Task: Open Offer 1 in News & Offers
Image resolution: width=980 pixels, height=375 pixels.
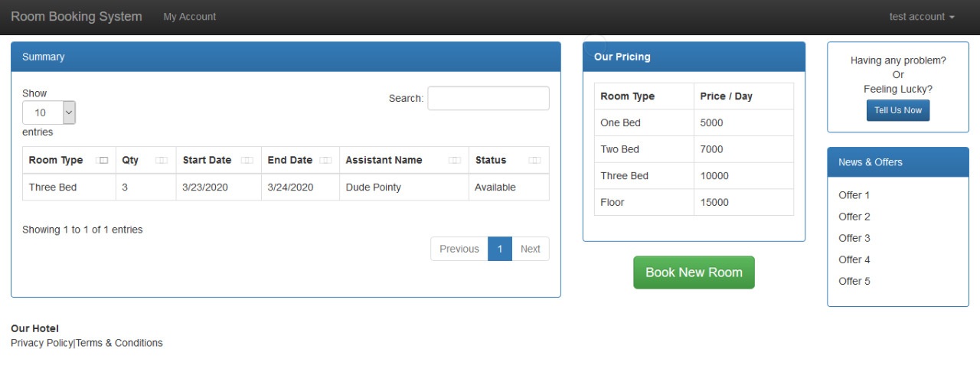Action: [854, 195]
